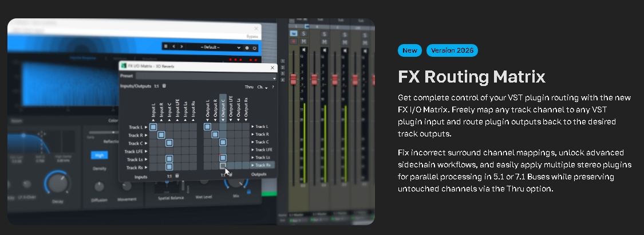
Task: Click the FX I/O Matrix window title icon
Action: tap(124, 66)
